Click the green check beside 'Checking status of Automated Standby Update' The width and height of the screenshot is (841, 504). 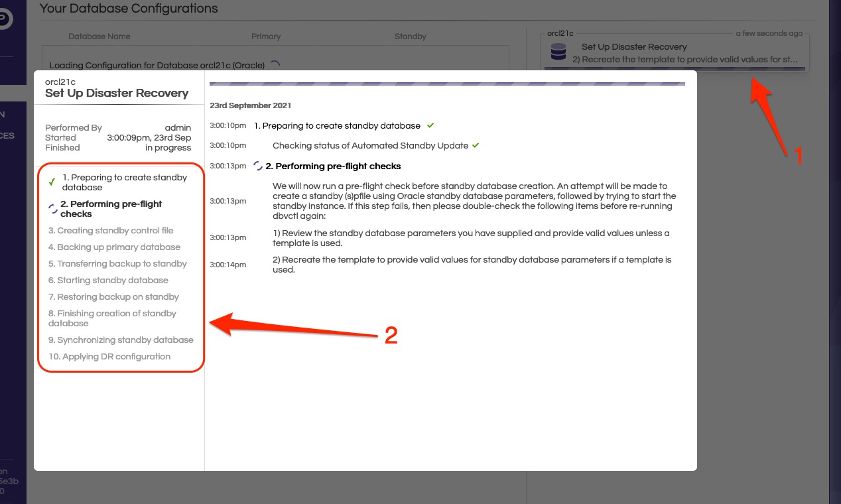[x=476, y=145]
